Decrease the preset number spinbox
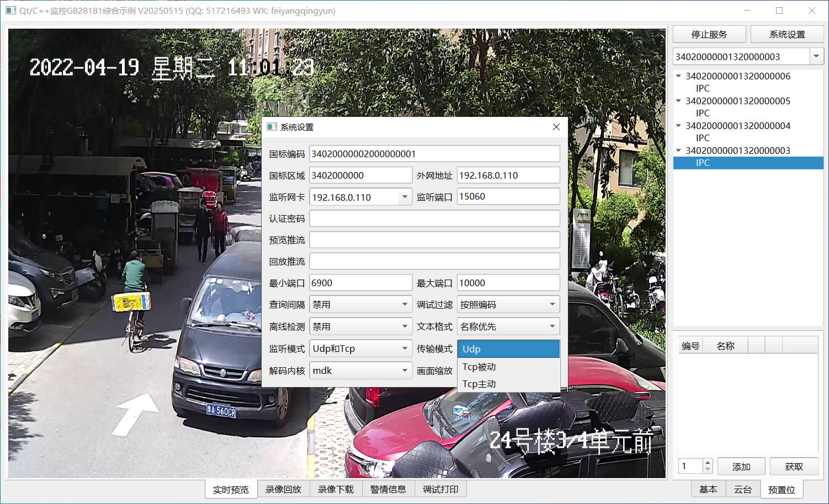 708,470
